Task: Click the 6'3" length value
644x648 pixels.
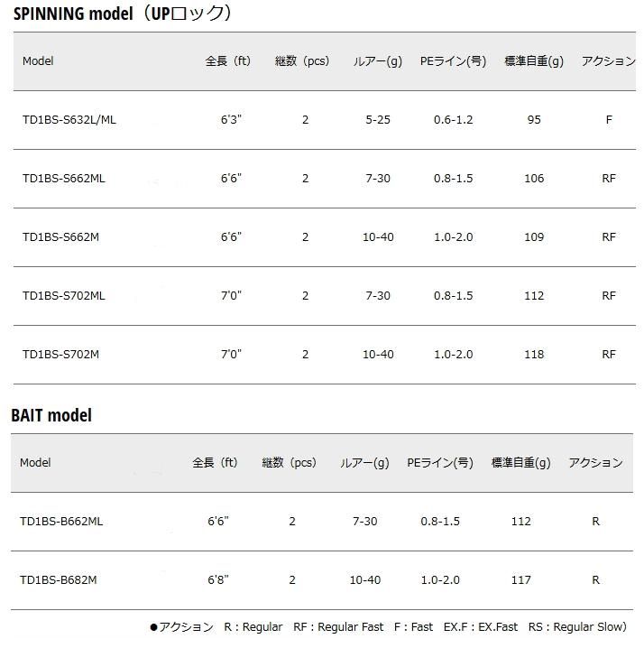Action: tap(232, 120)
